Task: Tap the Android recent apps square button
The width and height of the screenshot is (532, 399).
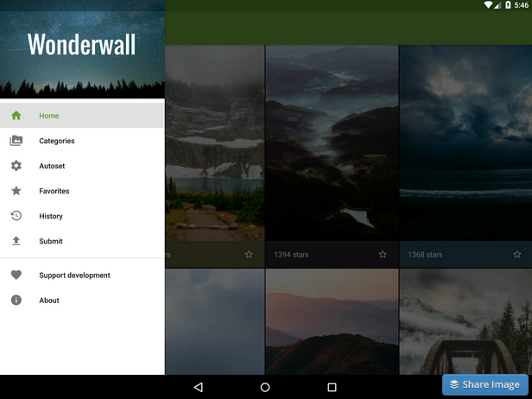Action: 332,387
